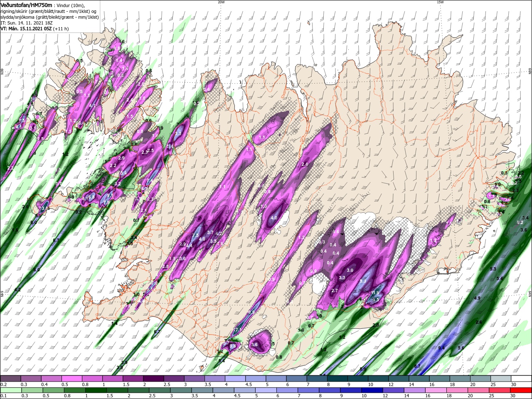Pick the deep blue 10 swatch in rain legend
Screen dimensions: 532x399
tap(372, 390)
